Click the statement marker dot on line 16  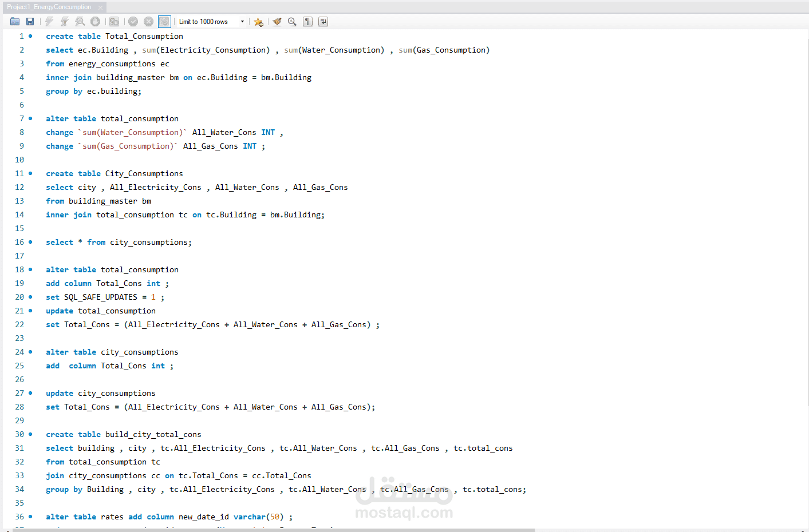click(31, 242)
